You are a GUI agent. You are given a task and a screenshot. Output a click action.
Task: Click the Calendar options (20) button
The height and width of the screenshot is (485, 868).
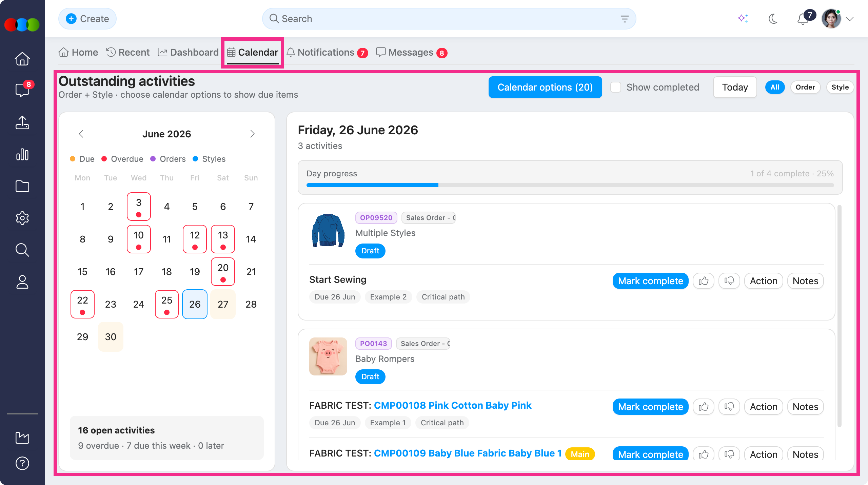pos(545,87)
